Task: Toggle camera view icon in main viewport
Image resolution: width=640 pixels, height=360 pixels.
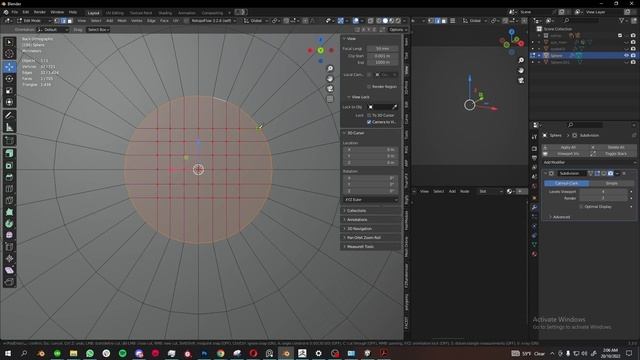Action: point(330,89)
